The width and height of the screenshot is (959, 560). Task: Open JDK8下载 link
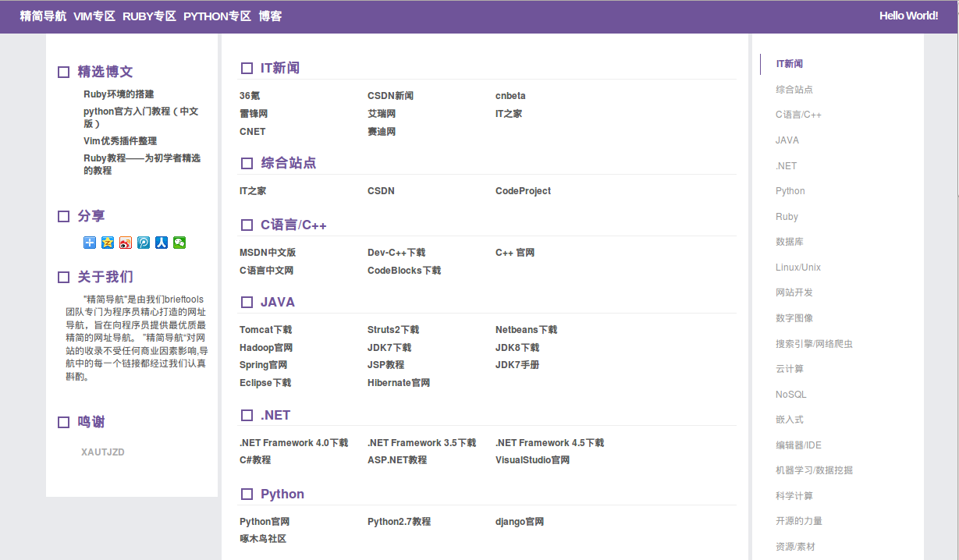[x=517, y=348]
